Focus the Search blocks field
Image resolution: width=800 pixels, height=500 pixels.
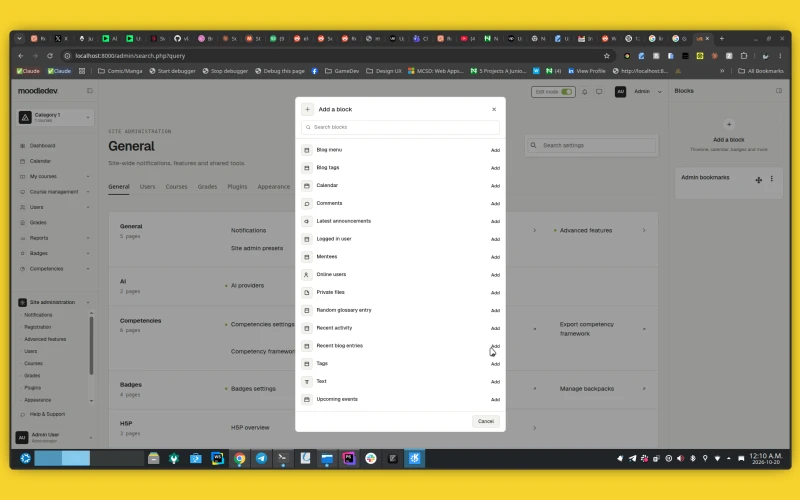click(x=400, y=127)
